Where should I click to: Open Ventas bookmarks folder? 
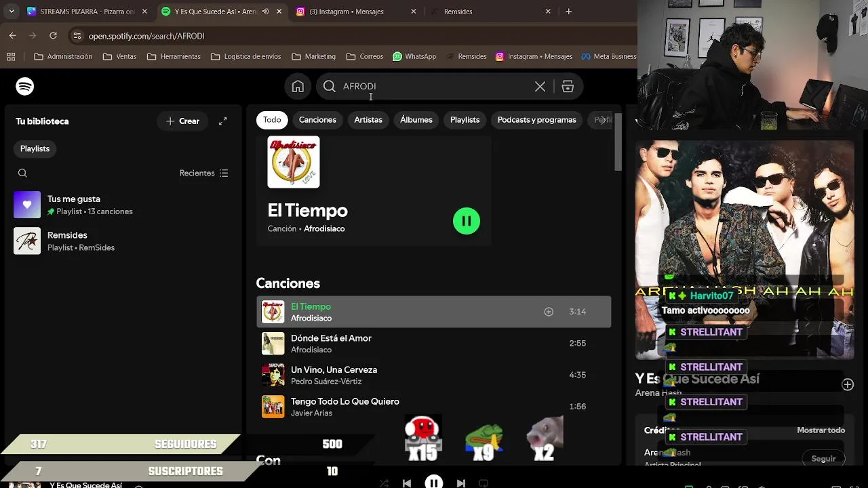[119, 56]
